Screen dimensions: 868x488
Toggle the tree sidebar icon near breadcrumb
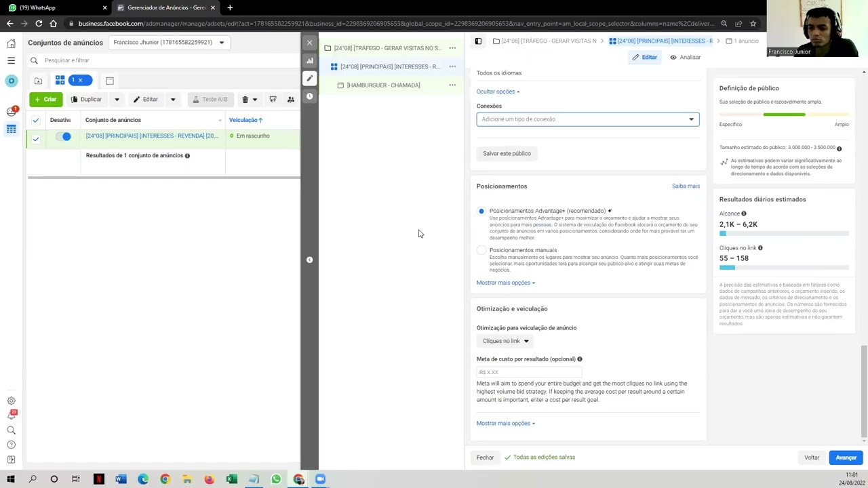click(x=478, y=41)
